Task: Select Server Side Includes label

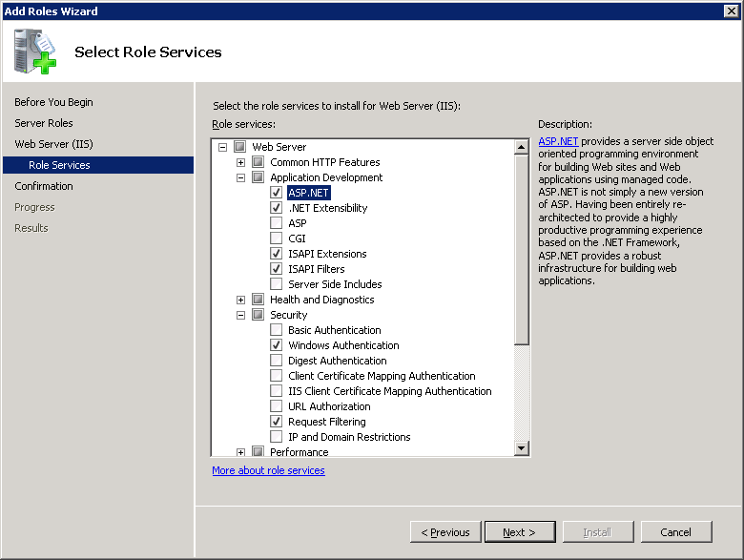Action: pyautogui.click(x=335, y=284)
